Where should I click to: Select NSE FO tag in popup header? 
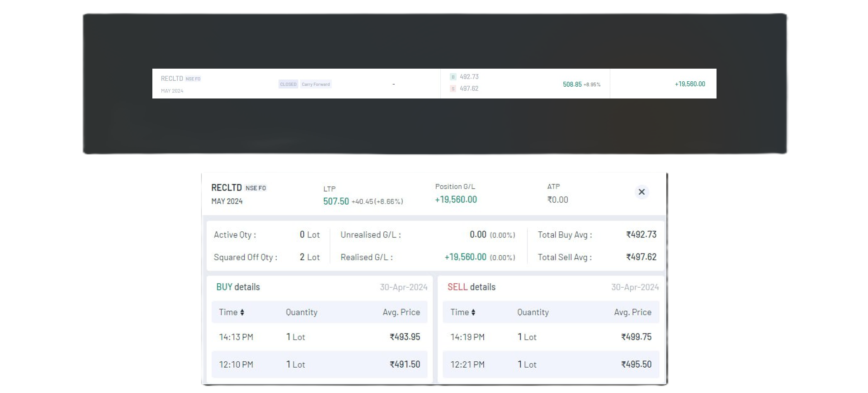tap(256, 188)
